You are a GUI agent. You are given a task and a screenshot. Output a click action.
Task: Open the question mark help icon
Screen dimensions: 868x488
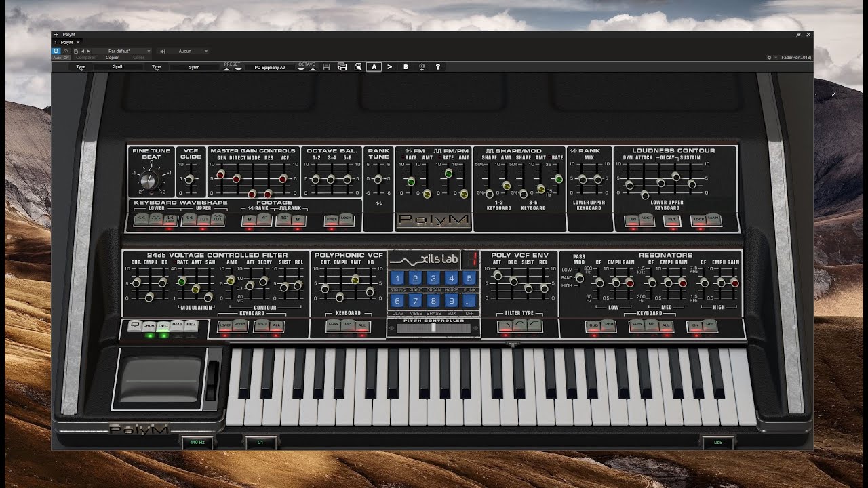point(438,67)
